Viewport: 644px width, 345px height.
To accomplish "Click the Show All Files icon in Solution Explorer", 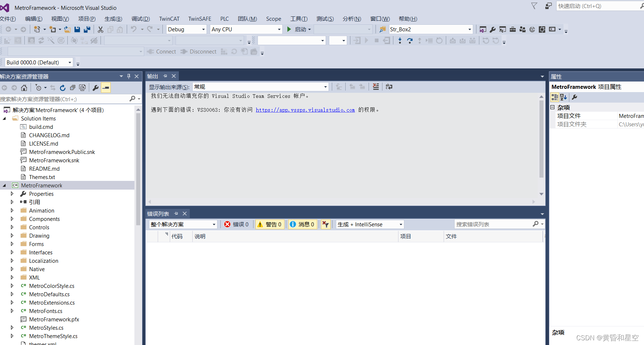I will tap(82, 88).
